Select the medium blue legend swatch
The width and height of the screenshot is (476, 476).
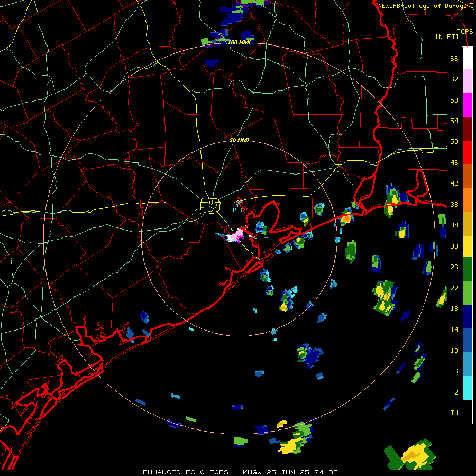[x=467, y=340]
